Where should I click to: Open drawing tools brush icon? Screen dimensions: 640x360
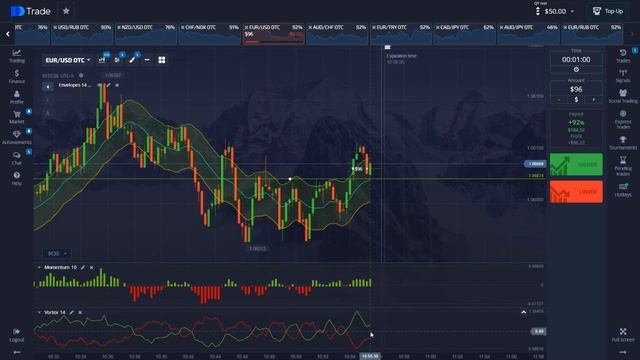tap(132, 60)
